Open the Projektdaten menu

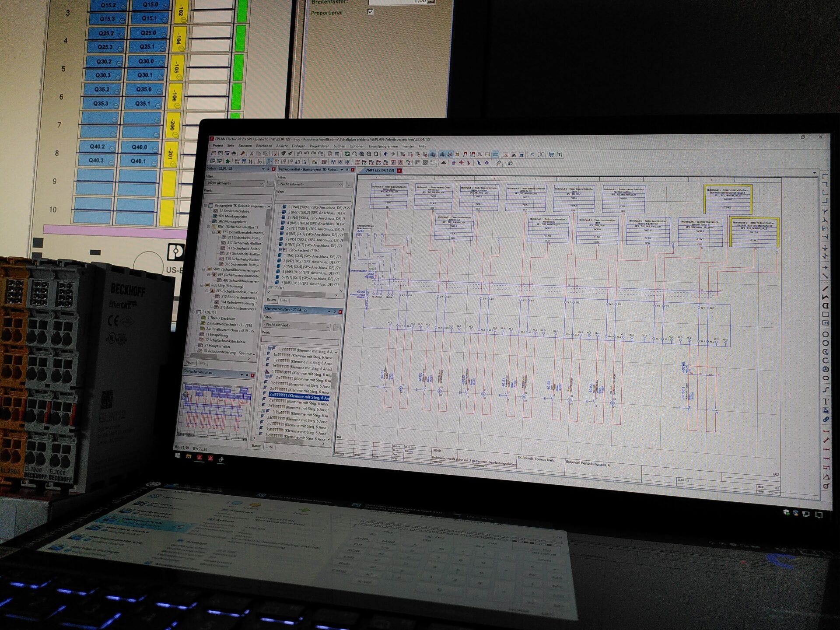tap(319, 146)
